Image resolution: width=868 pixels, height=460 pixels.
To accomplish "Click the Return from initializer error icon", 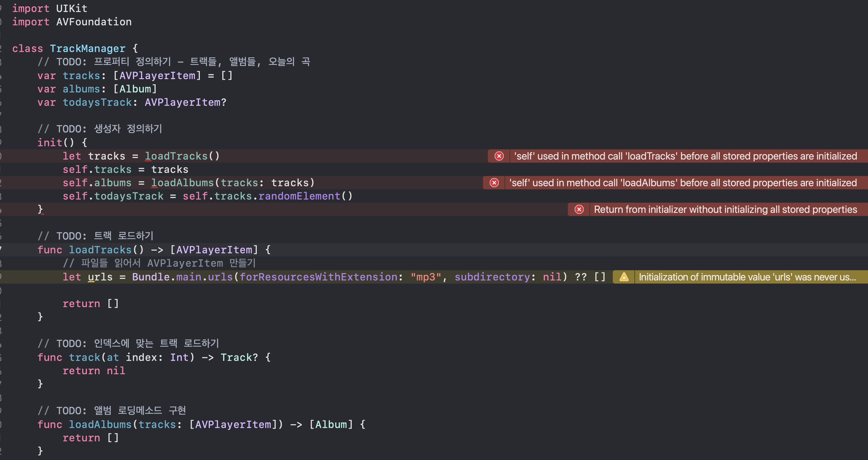I will (x=579, y=210).
